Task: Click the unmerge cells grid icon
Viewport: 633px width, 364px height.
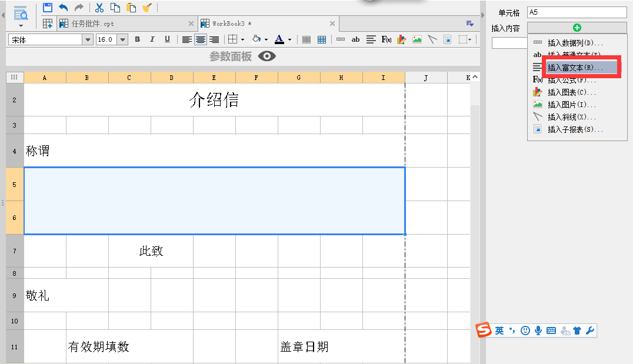Action: click(322, 39)
